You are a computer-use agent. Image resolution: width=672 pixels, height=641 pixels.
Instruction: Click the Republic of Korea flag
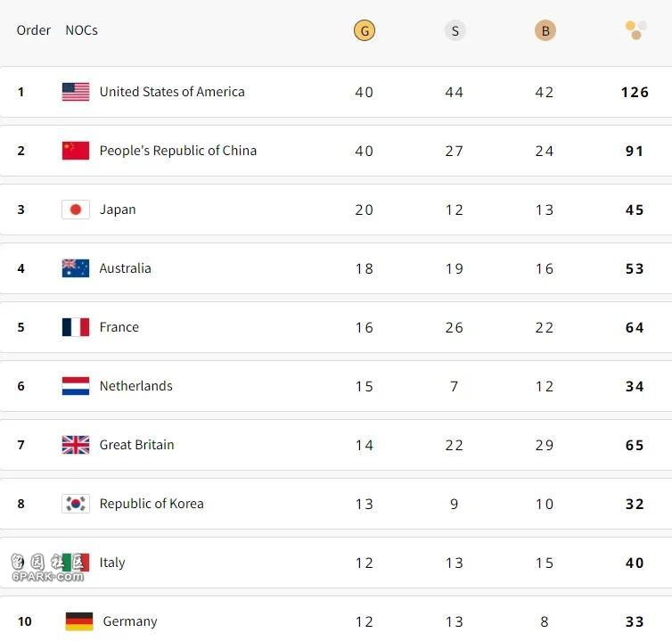[x=76, y=504]
